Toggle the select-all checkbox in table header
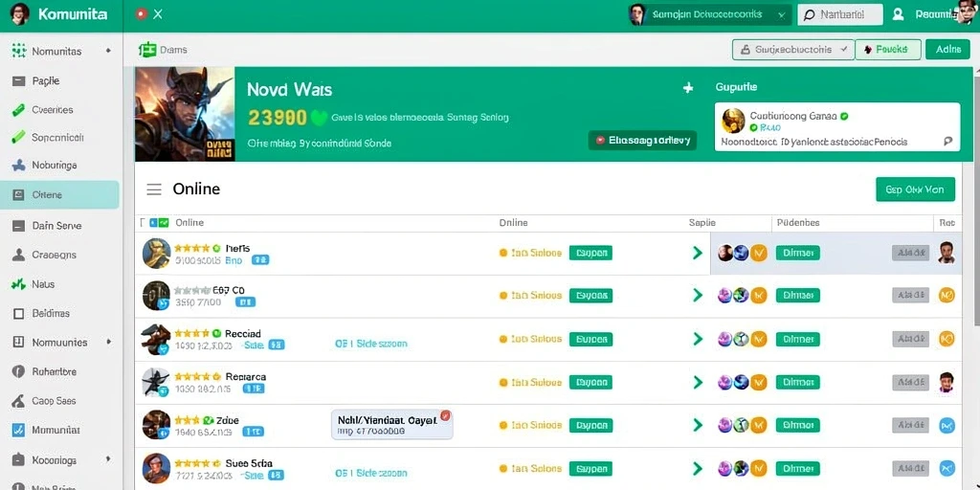This screenshot has height=490, width=980. [x=144, y=222]
